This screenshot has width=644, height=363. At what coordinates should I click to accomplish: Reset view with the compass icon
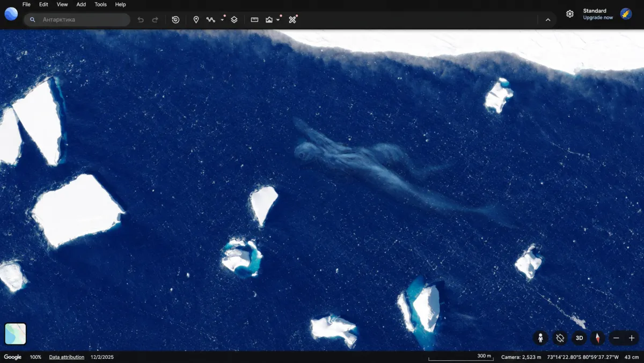pyautogui.click(x=597, y=338)
